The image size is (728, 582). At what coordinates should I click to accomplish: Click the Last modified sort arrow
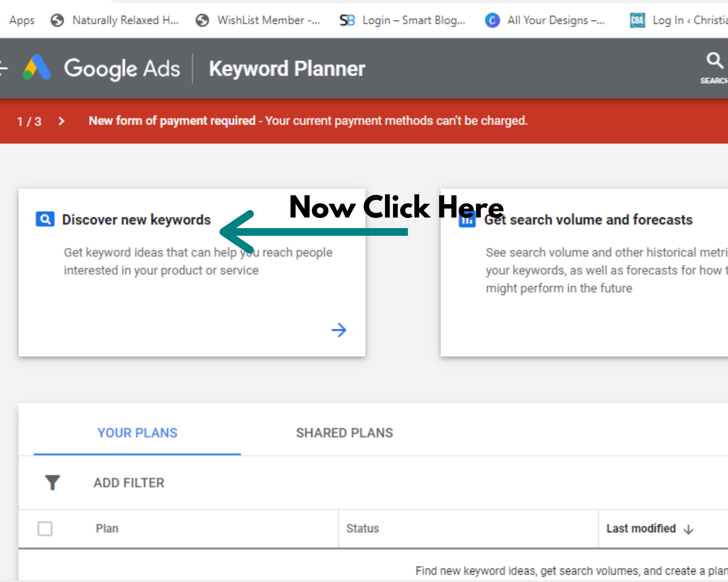pyautogui.click(x=689, y=529)
